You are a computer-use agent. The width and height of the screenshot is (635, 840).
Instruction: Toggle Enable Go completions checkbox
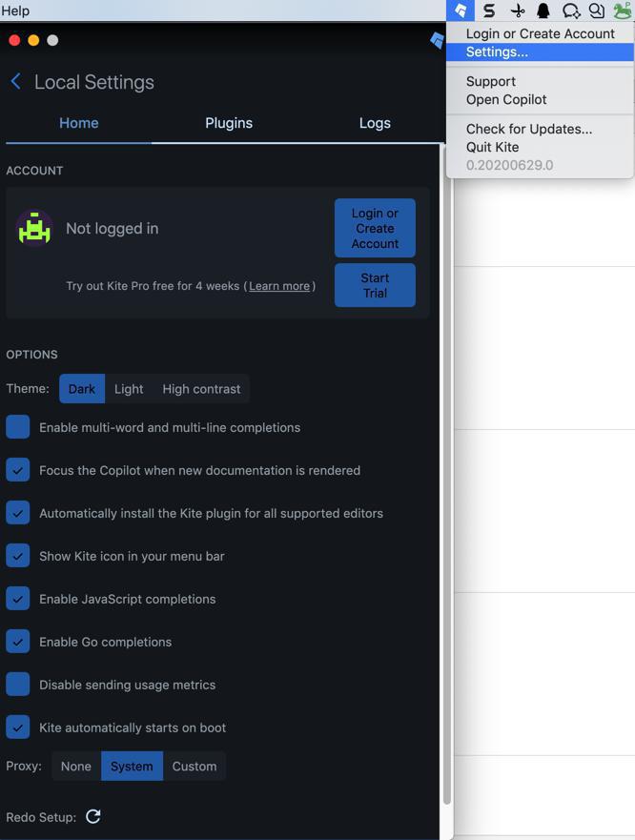point(18,642)
